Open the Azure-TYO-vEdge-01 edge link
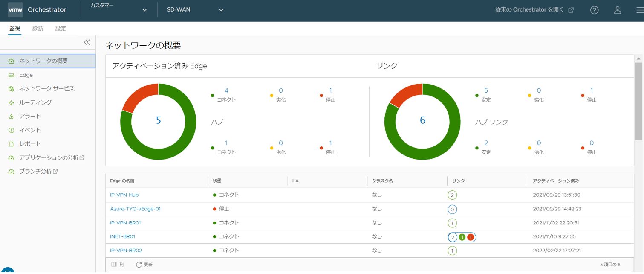Viewport: 644px width, 274px height. click(x=135, y=209)
